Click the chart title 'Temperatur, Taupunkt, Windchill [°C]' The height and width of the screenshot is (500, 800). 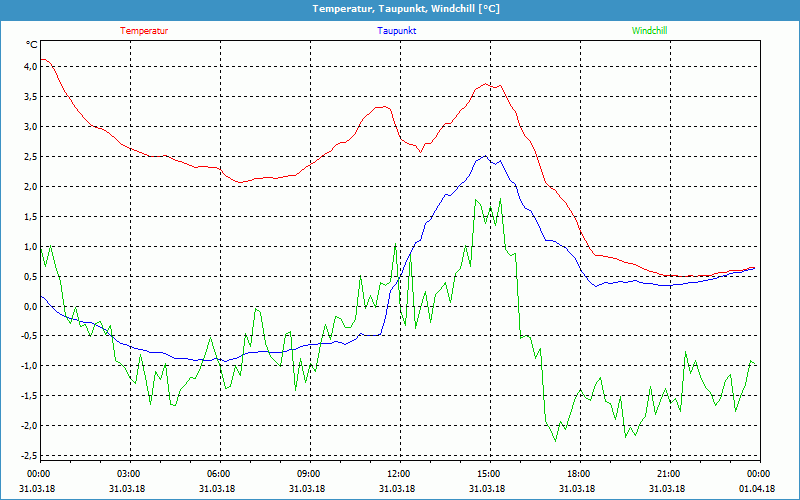click(406, 9)
